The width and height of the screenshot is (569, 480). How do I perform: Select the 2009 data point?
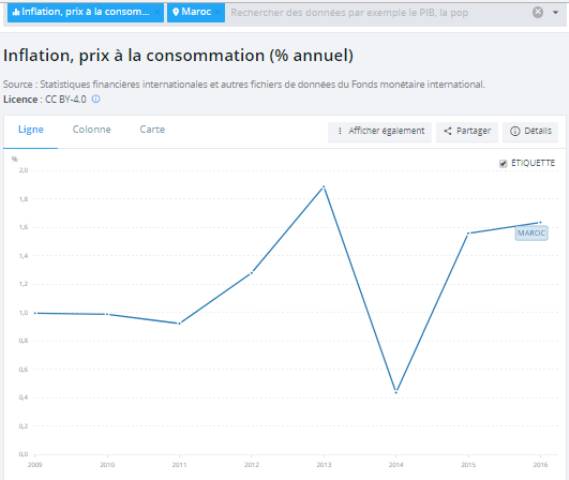click(35, 313)
